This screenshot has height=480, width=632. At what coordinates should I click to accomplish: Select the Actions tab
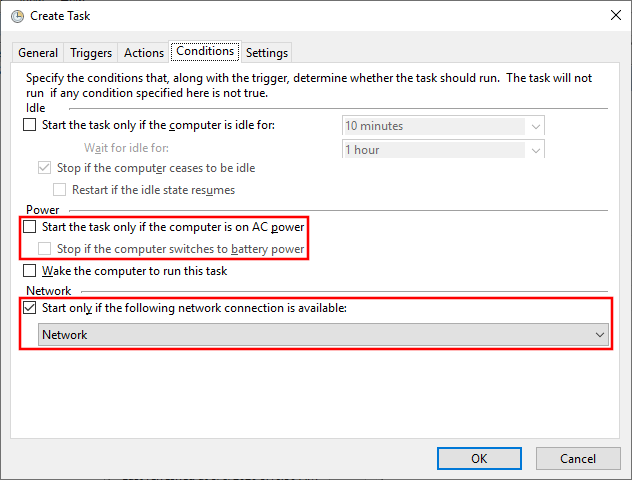click(x=144, y=53)
